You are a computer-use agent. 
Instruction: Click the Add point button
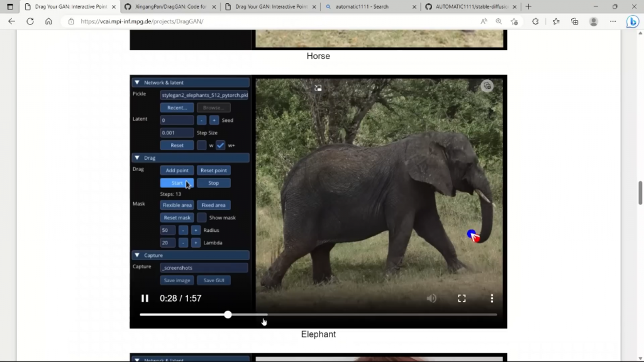(177, 170)
